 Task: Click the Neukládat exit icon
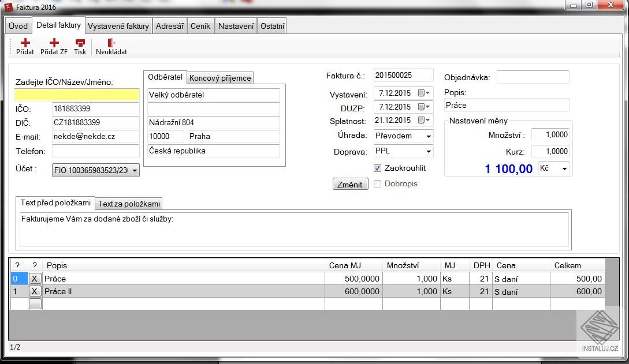(x=111, y=43)
